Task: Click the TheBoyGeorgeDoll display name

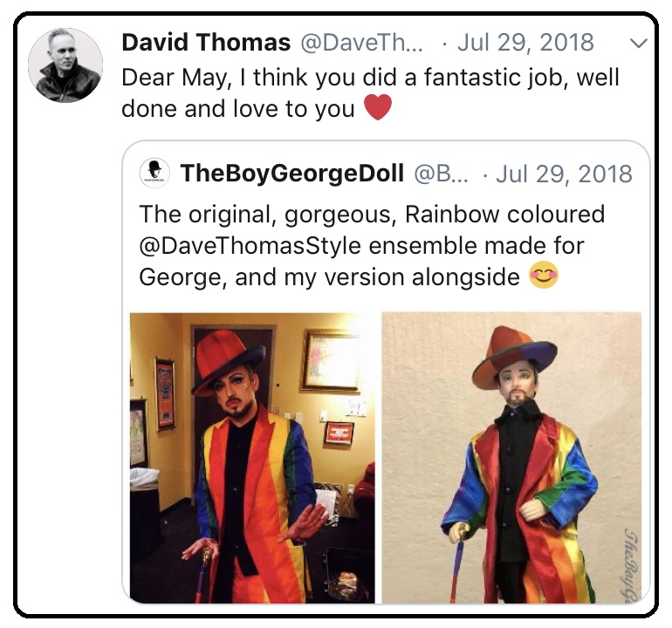Action: pyautogui.click(x=291, y=173)
